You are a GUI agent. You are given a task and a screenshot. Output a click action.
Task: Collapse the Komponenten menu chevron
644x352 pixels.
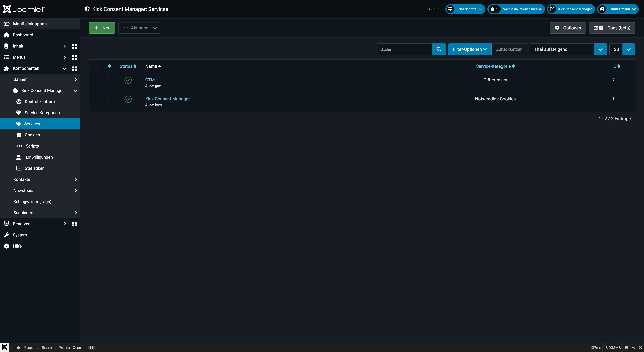pyautogui.click(x=65, y=68)
